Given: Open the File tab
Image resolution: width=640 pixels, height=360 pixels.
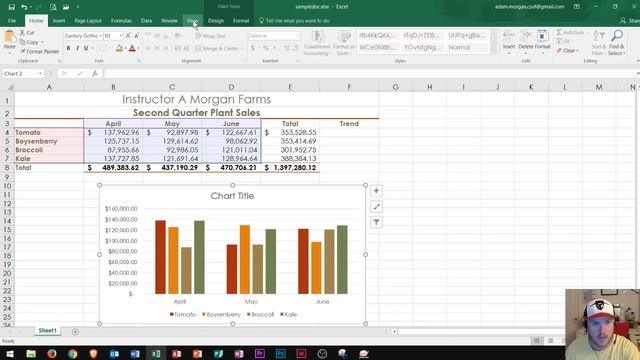Looking at the screenshot, I should click(12, 20).
